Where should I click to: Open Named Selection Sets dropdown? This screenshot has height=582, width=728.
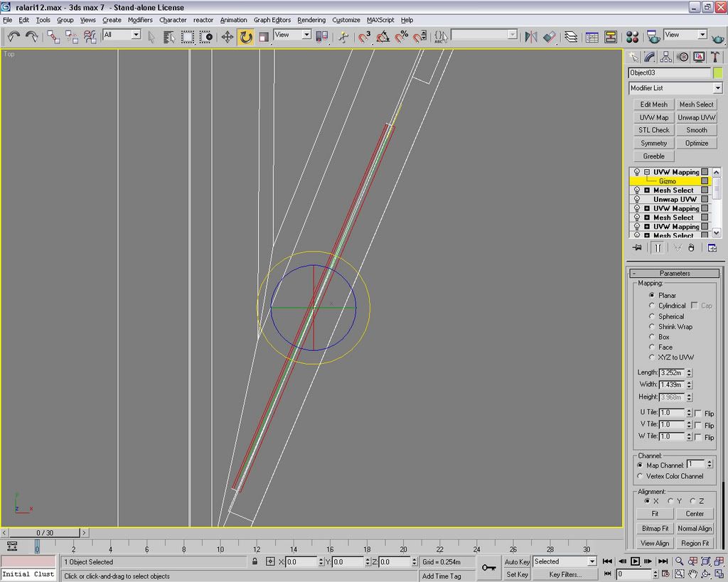click(512, 34)
